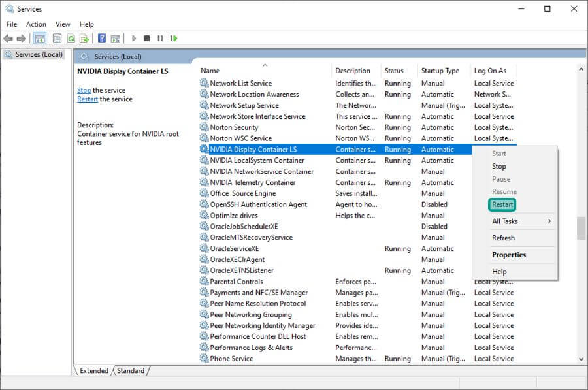Choose Restart in the context menu

pos(502,204)
